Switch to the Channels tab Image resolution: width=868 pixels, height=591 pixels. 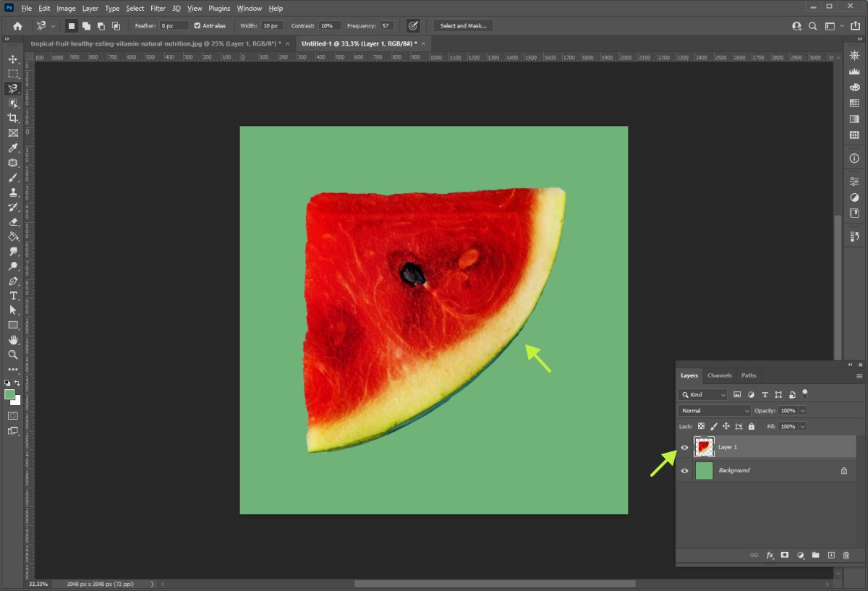(x=720, y=375)
